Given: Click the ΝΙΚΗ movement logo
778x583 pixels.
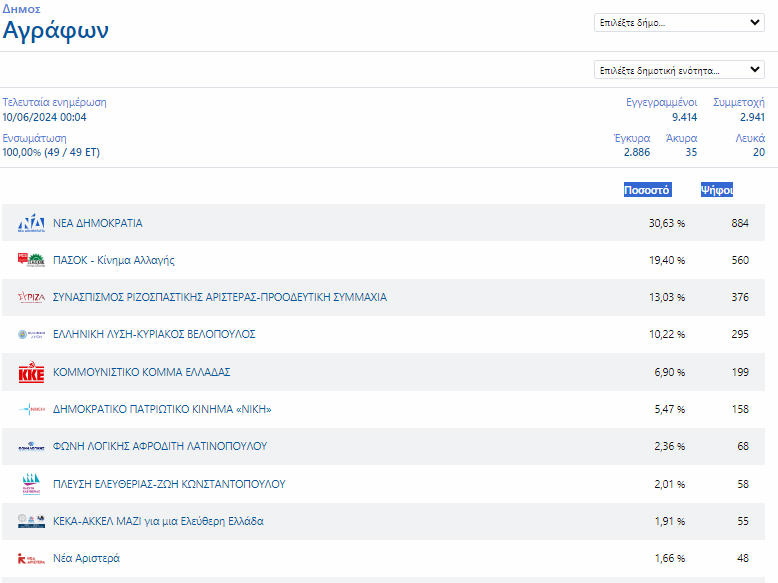Looking at the screenshot, I should point(31,409).
